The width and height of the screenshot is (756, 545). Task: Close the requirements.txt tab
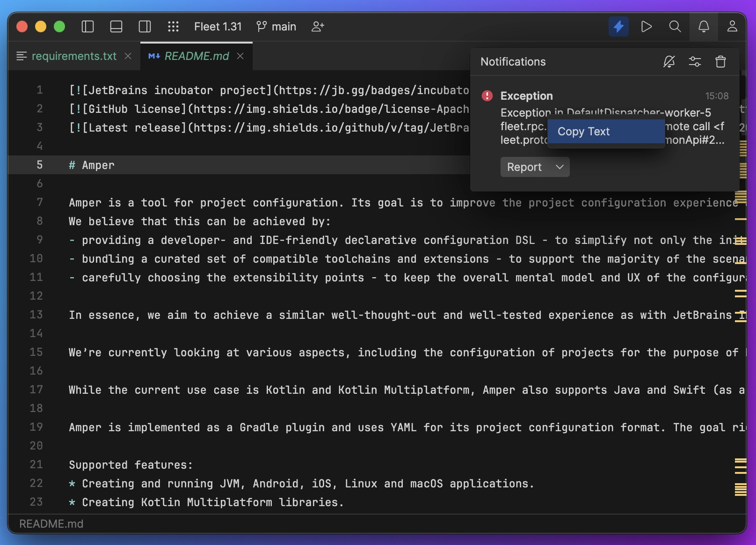point(128,56)
